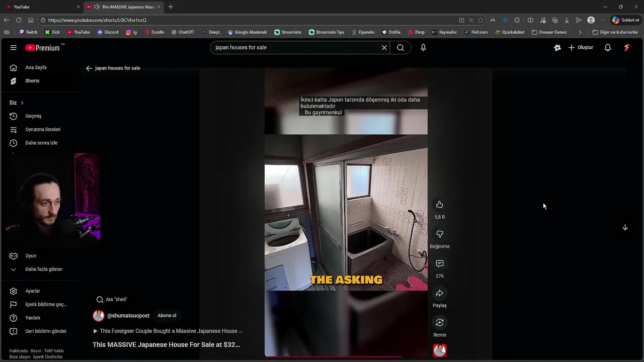Open the sound thumbnail below Remix
The width and height of the screenshot is (644, 362).
pos(440,350)
